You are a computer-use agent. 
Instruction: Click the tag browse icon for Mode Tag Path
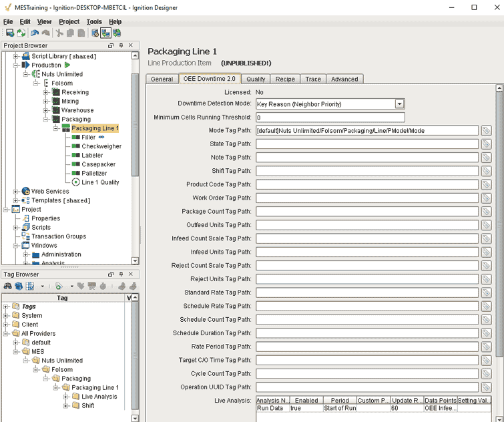click(x=486, y=130)
